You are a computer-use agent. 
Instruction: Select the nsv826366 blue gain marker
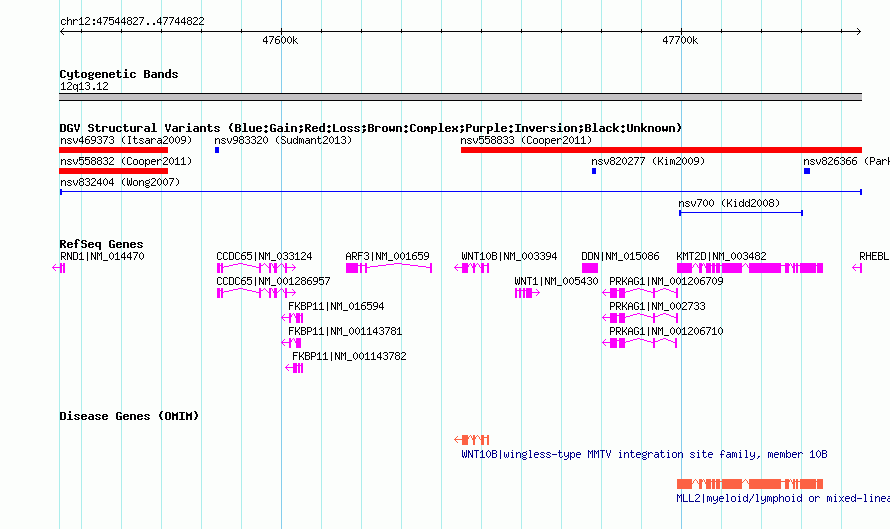pyautogui.click(x=807, y=171)
